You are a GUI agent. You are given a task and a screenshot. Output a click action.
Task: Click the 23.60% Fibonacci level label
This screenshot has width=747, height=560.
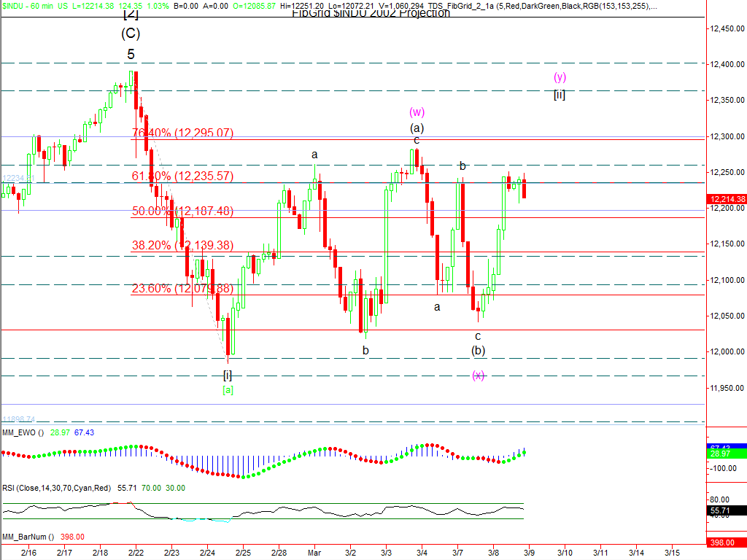(x=182, y=289)
